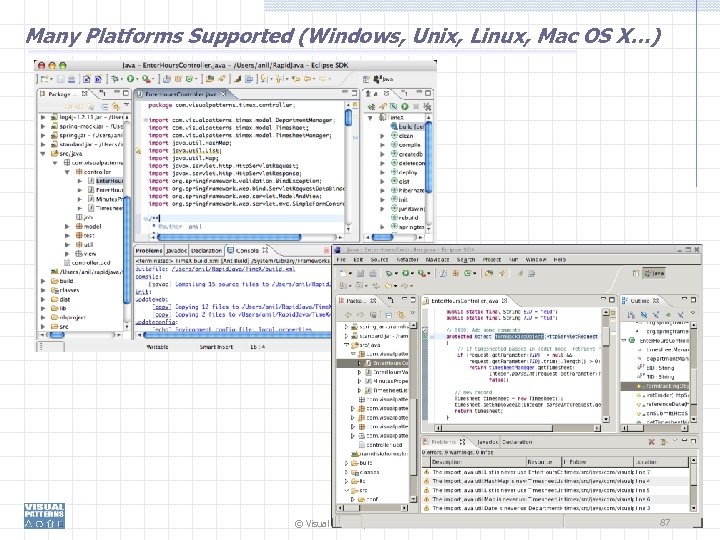The image size is (720, 540).
Task: Click Debug icon in Linux Eclipse toolbar
Action: click(x=389, y=273)
